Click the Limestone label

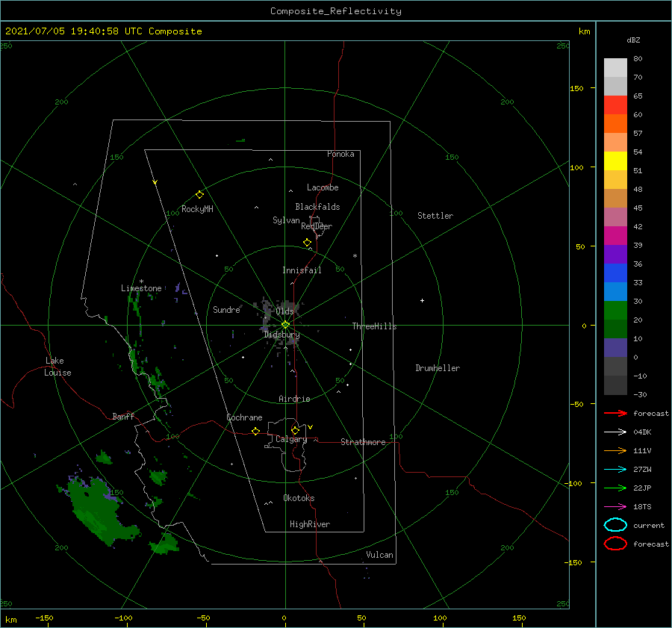[141, 288]
